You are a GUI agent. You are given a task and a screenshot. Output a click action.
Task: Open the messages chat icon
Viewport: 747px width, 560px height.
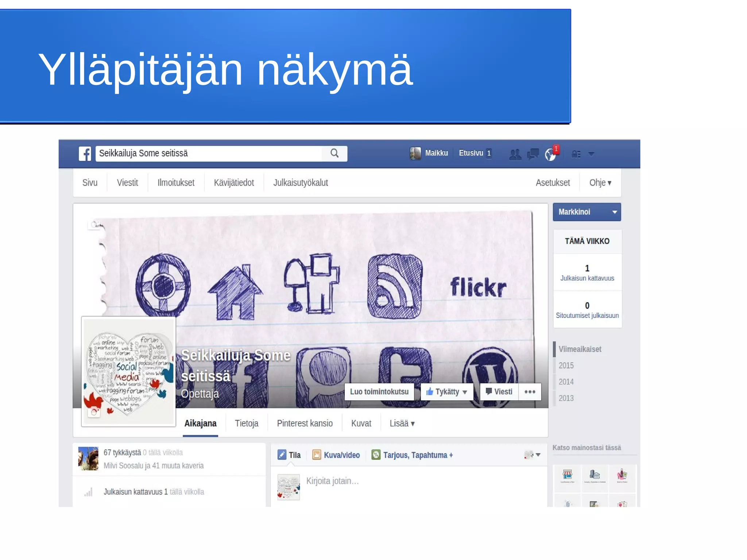pos(533,154)
